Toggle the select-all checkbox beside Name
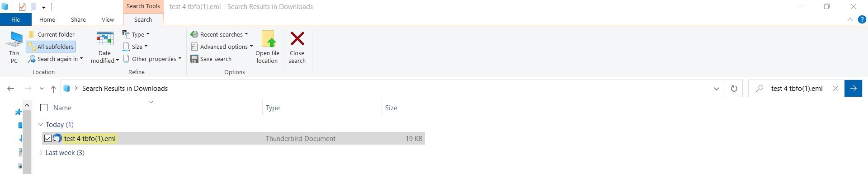Image resolution: width=868 pixels, height=174 pixels. click(x=44, y=108)
